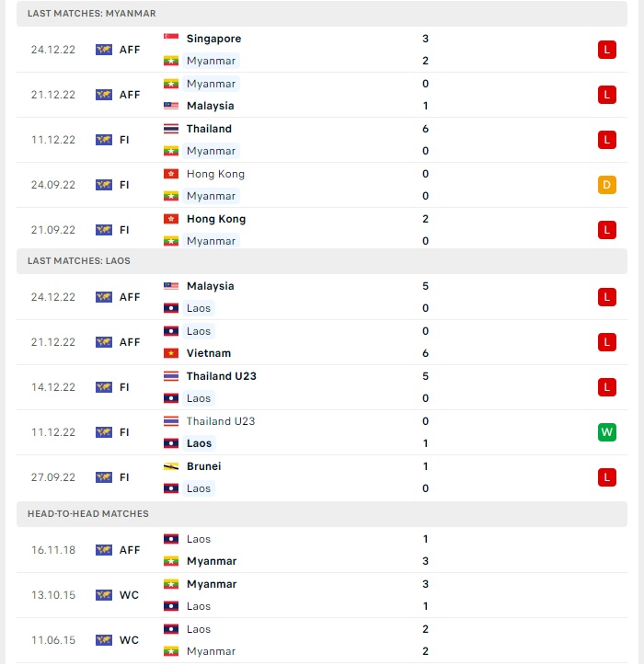Open the Vietnam team link
The image size is (644, 665).
(x=209, y=353)
